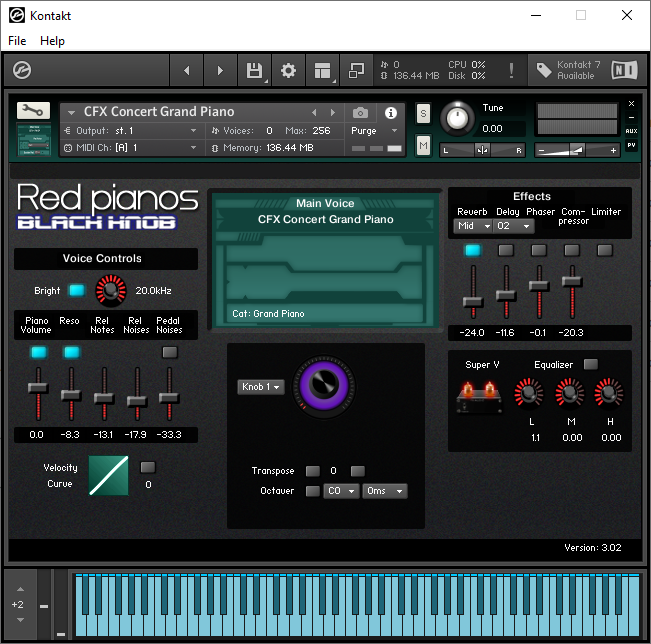Open the MIDI Ch dropdown
Image resolution: width=651 pixels, height=644 pixels.
133,147
